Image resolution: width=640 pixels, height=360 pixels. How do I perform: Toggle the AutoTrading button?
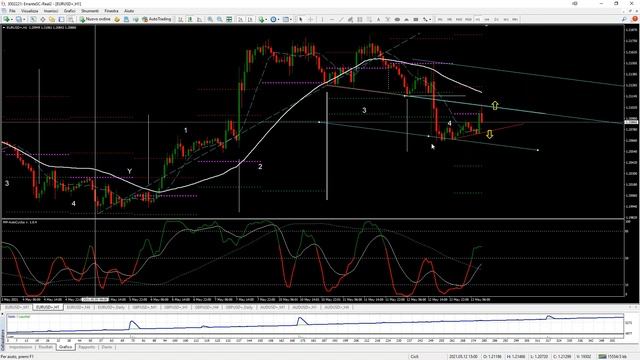[x=157, y=19]
